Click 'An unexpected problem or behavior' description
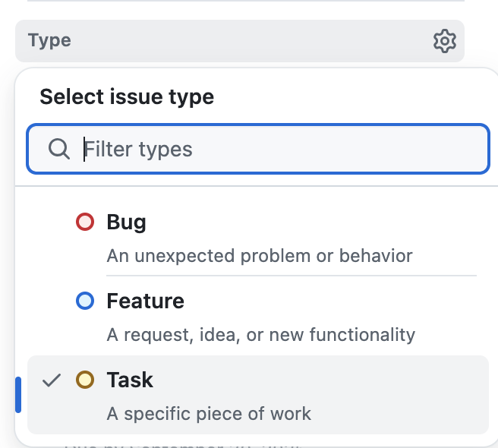Screen dimensions: 498x448 pos(260,255)
